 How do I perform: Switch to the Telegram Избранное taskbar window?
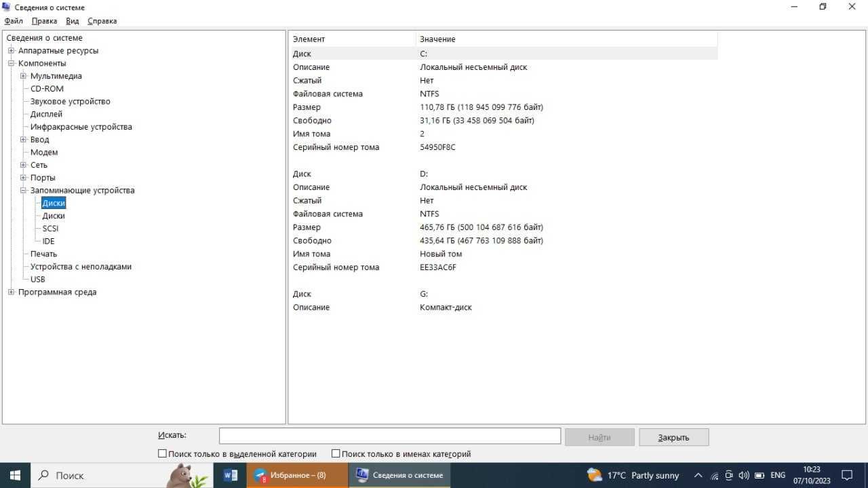point(297,475)
